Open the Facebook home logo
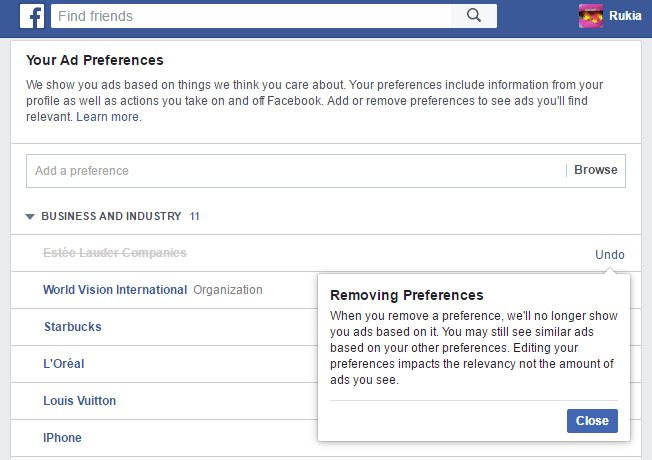This screenshot has width=652, height=460. tap(32, 16)
